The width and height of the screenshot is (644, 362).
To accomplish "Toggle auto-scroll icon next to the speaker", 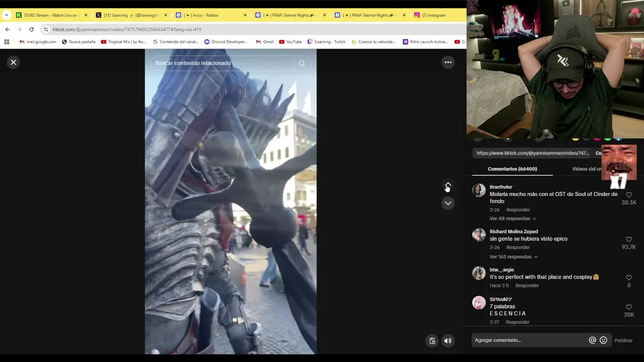I will pyautogui.click(x=432, y=341).
